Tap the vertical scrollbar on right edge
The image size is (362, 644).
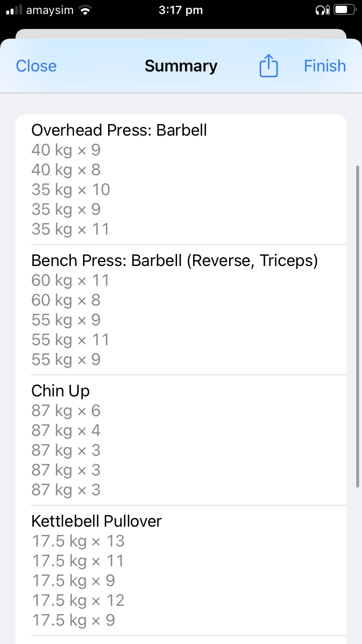[x=357, y=326]
